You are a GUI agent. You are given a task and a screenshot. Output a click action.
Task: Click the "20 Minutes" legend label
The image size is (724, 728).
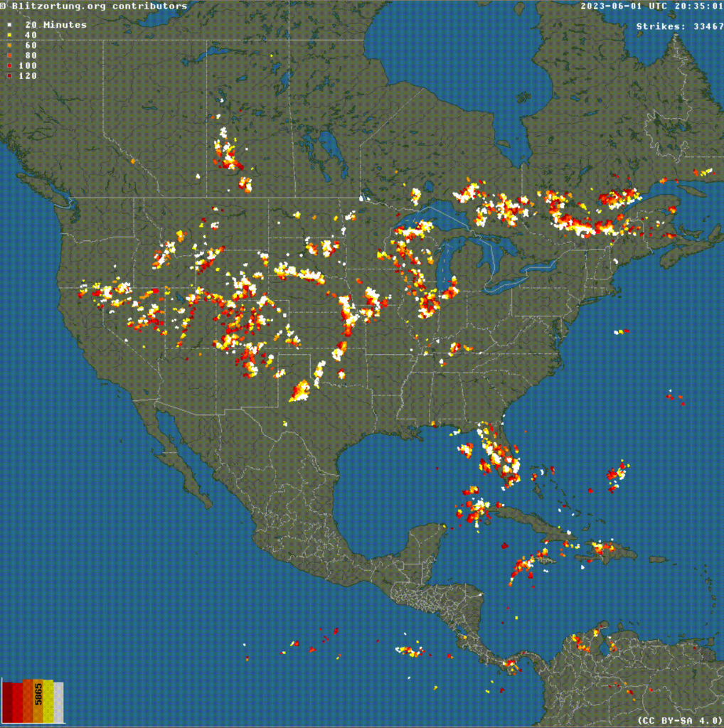pos(55,25)
